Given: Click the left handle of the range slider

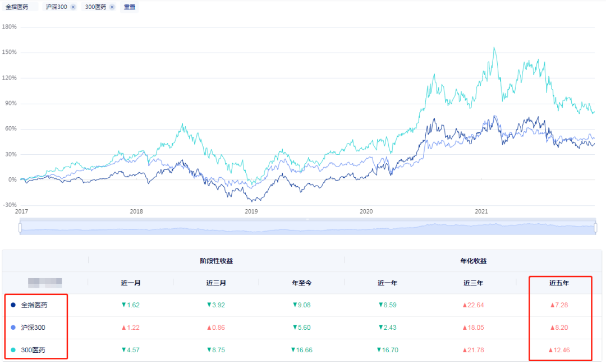Looking at the screenshot, I should (x=20, y=228).
